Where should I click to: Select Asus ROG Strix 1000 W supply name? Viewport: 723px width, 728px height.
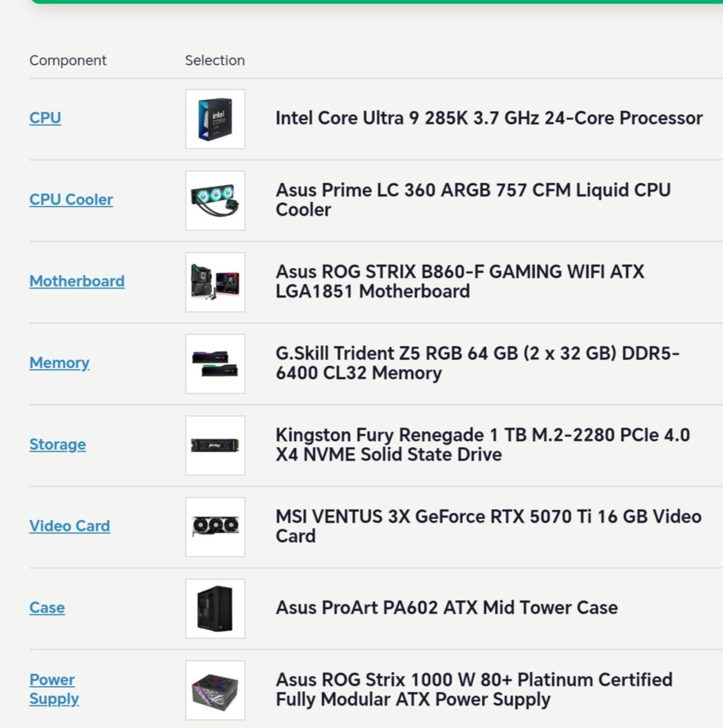(474, 690)
